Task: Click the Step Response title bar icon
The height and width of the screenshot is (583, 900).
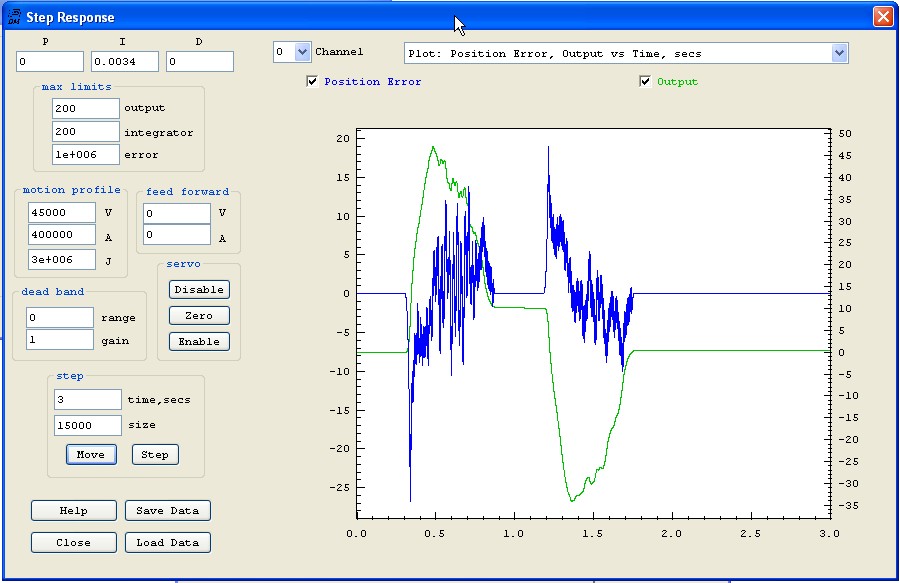Action: 14,17
